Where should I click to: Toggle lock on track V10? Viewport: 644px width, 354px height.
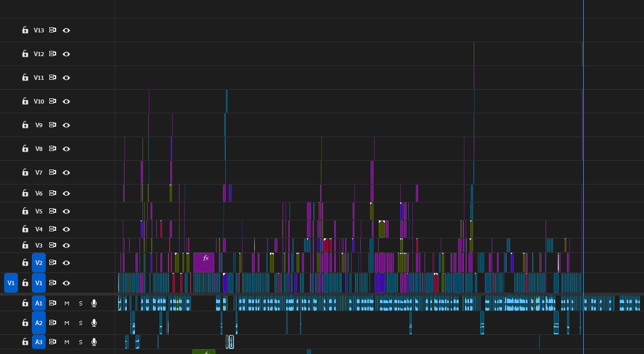coord(25,101)
